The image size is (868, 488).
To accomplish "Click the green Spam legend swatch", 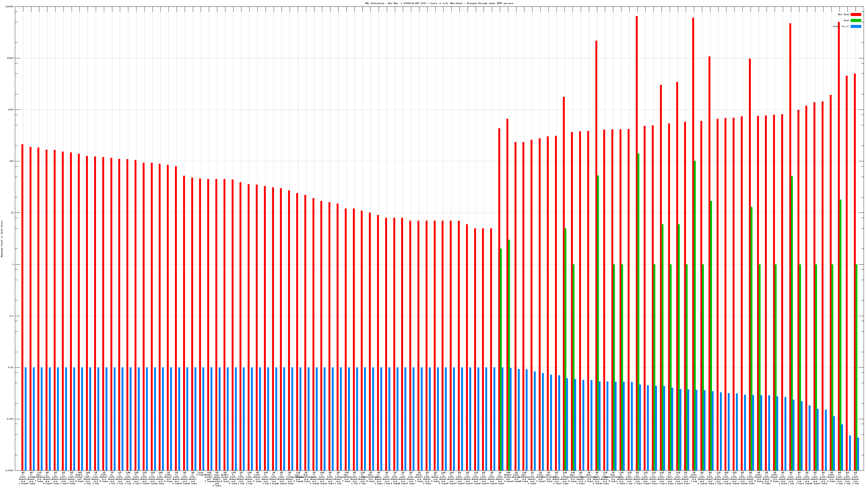I will [856, 21].
